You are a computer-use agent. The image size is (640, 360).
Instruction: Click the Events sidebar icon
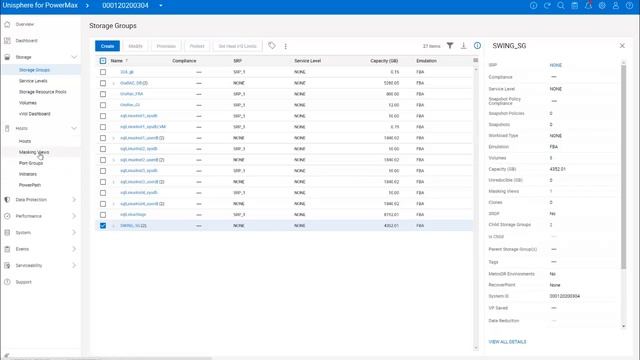pyautogui.click(x=7, y=249)
